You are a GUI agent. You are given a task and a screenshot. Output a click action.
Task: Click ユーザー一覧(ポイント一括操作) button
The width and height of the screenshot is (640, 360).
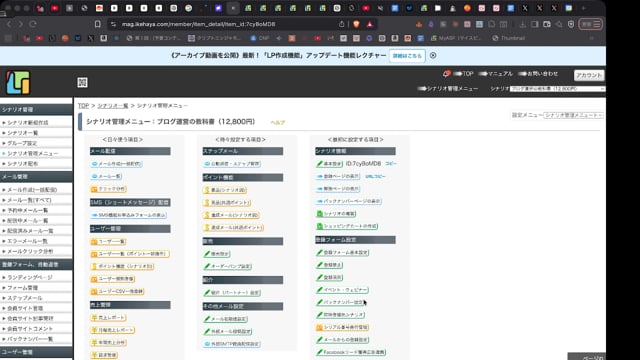(130, 254)
